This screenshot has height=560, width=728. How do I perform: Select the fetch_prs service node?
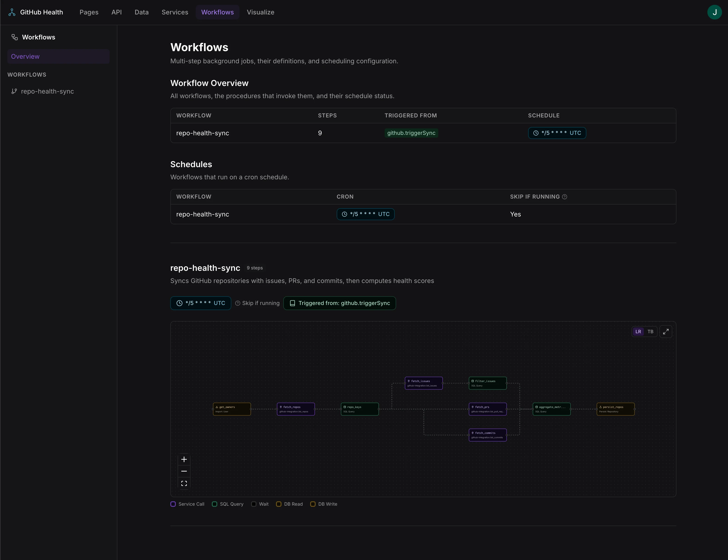pyautogui.click(x=488, y=409)
